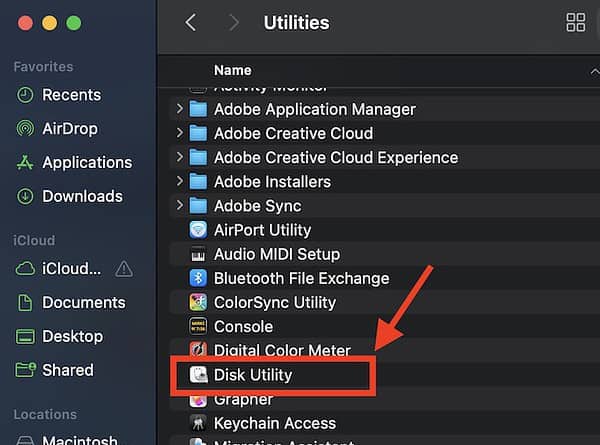The height and width of the screenshot is (445, 600).
Task: Click the ColorSync Utility icon
Action: click(198, 302)
